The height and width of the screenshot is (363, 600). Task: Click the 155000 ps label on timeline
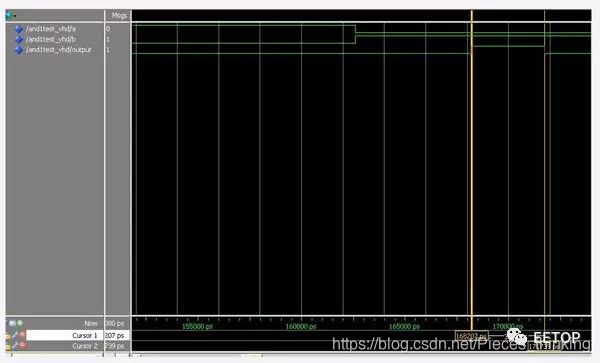[x=197, y=326]
